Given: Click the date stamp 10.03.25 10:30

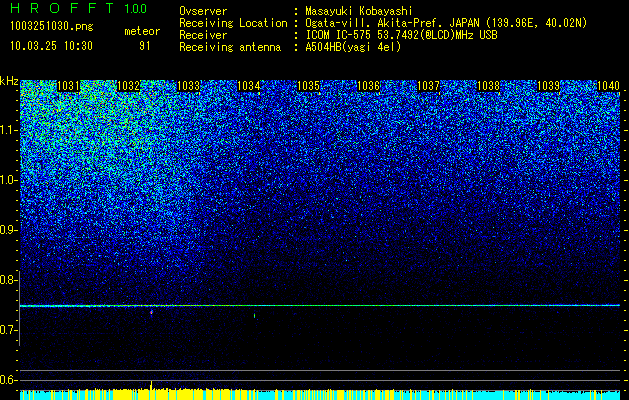Looking at the screenshot, I should point(51,46).
